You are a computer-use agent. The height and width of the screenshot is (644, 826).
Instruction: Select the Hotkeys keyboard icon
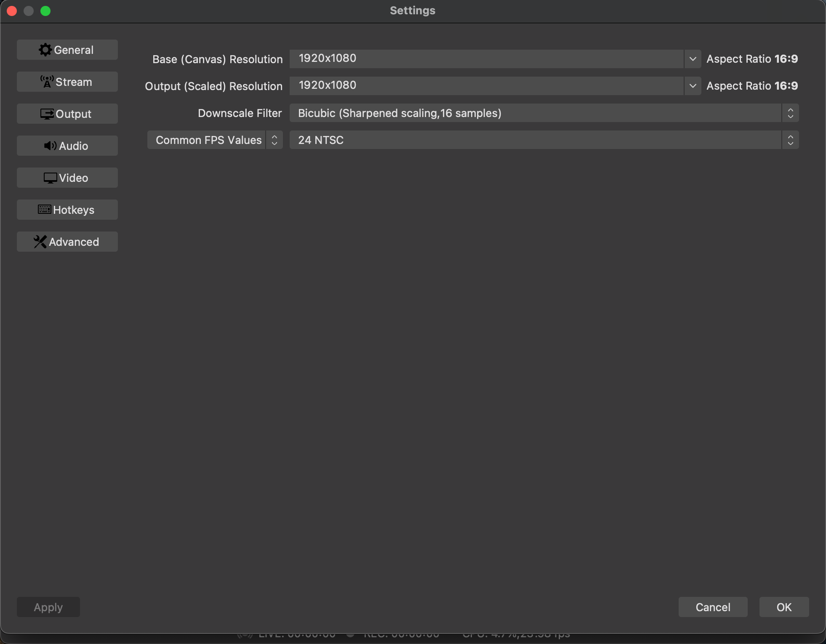45,210
